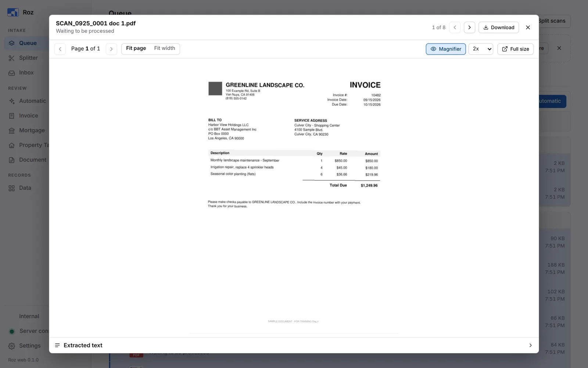Go to previous page of the PDF
The image size is (588, 368).
point(60,49)
